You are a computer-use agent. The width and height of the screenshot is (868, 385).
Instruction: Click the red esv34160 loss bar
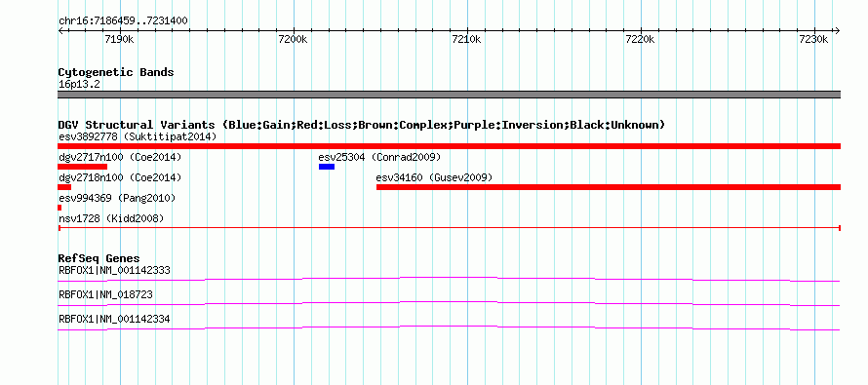[609, 187]
